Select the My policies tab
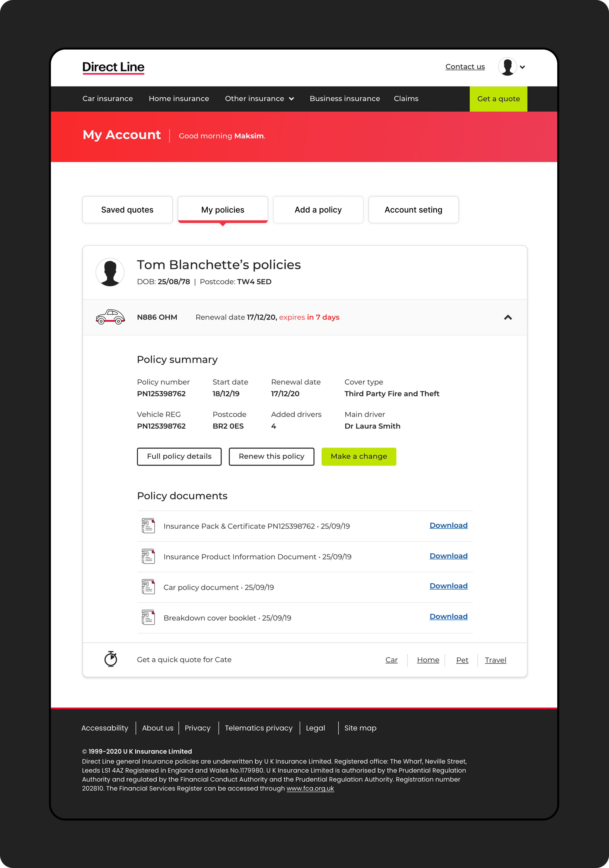609x868 pixels. [223, 210]
